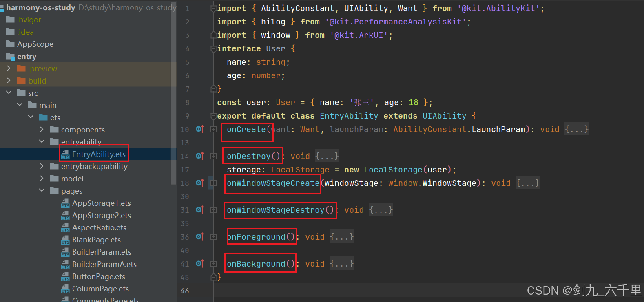Viewport: 644px width, 302px height.
Task: Click the AppScope folder icon
Action: coord(11,44)
